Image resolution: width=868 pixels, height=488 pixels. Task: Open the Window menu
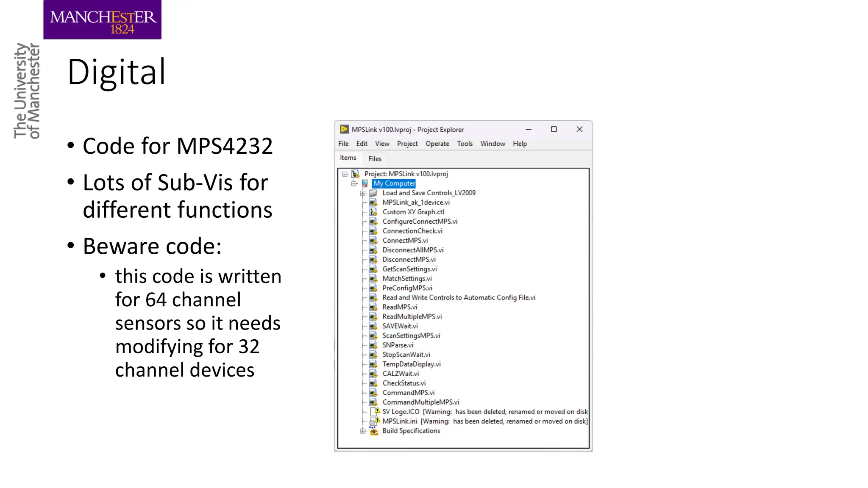[492, 144]
